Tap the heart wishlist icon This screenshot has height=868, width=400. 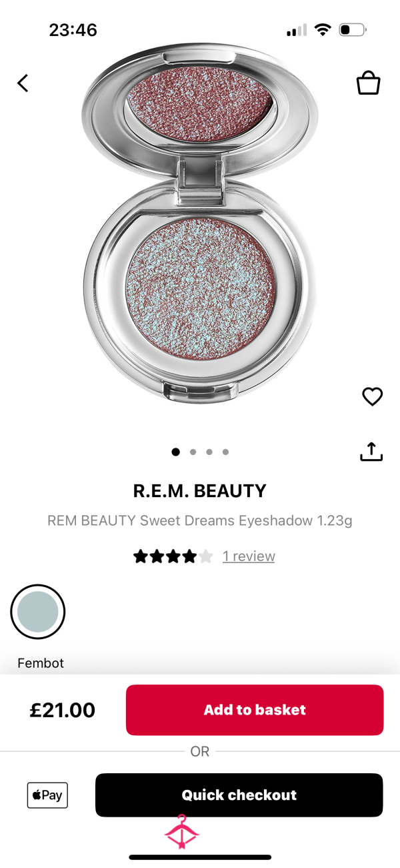click(x=372, y=397)
